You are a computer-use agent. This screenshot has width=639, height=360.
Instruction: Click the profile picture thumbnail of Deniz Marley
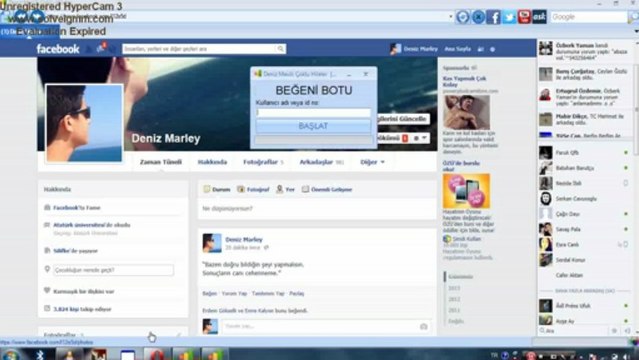point(84,123)
